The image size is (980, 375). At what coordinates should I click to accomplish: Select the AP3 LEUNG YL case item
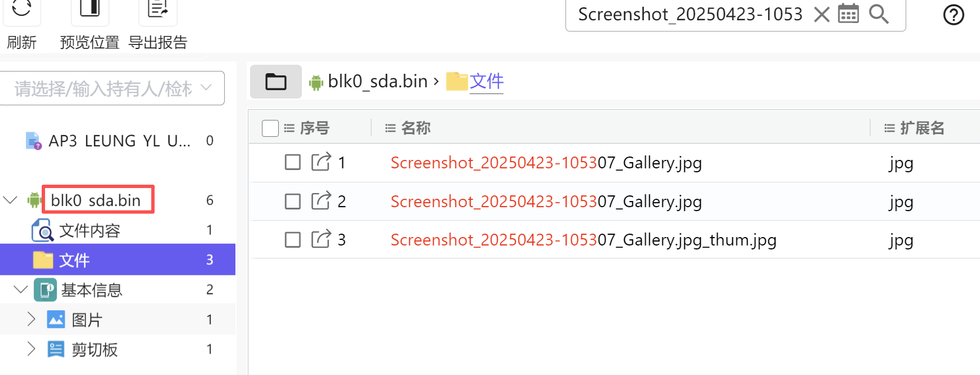tap(119, 141)
